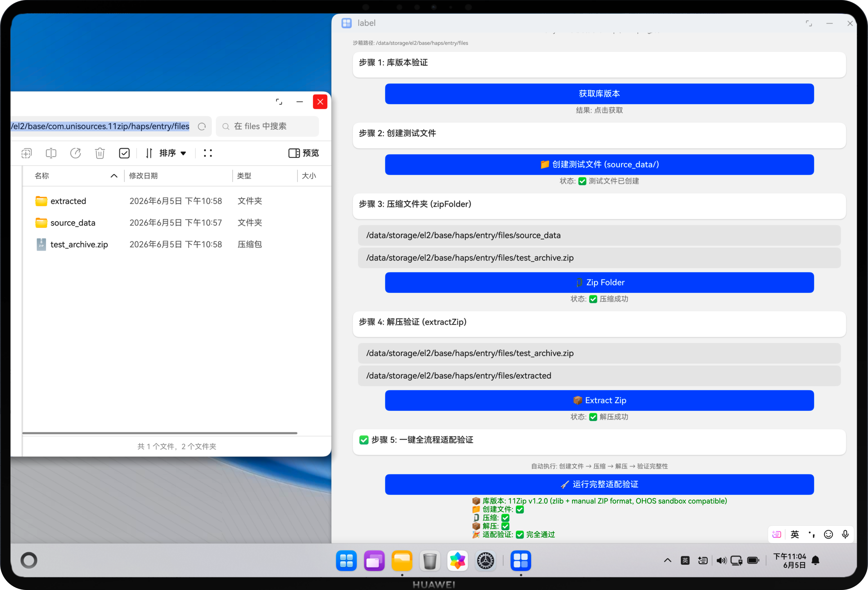Click the Extract Zip button
Viewport: 868px width, 590px height.
(599, 400)
